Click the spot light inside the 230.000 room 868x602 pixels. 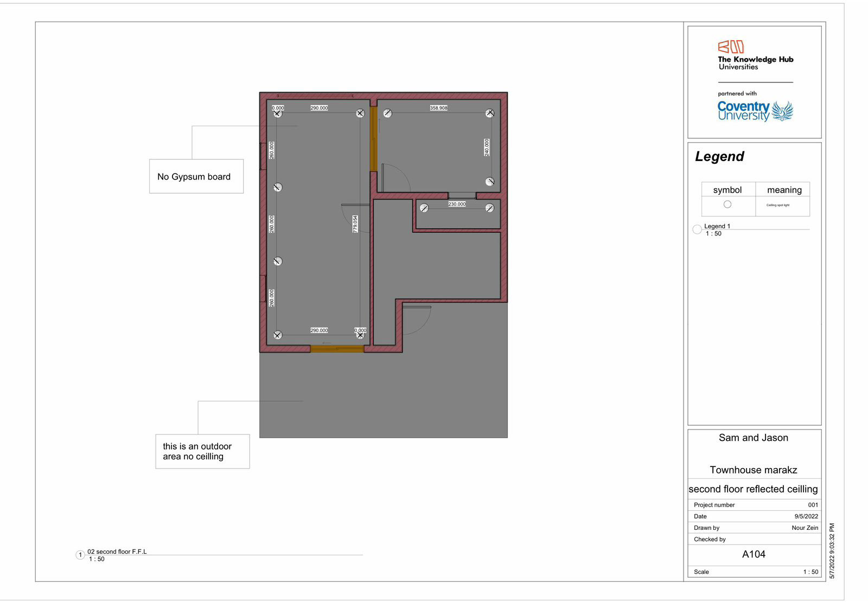point(424,208)
